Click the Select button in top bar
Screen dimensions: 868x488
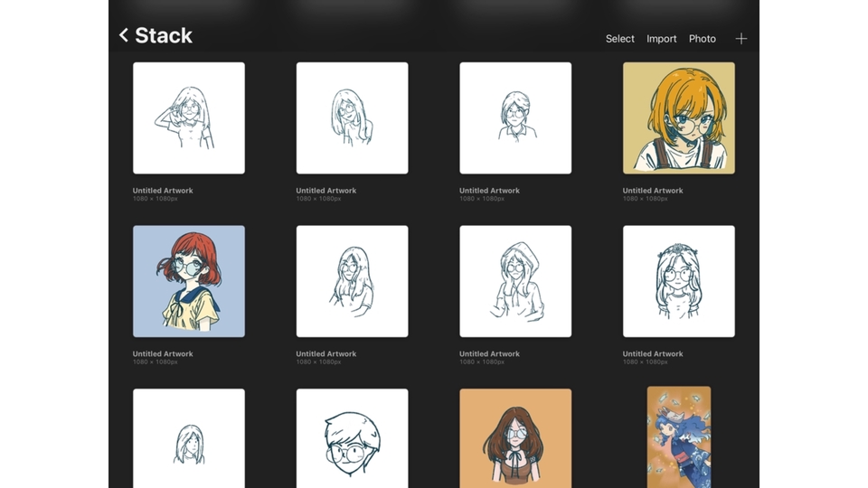[x=619, y=39]
